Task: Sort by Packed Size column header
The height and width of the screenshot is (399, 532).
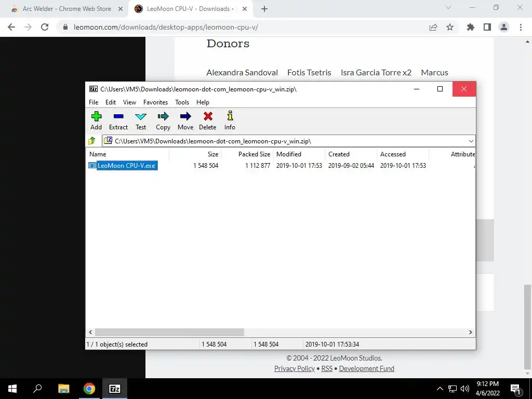Action: click(x=247, y=154)
